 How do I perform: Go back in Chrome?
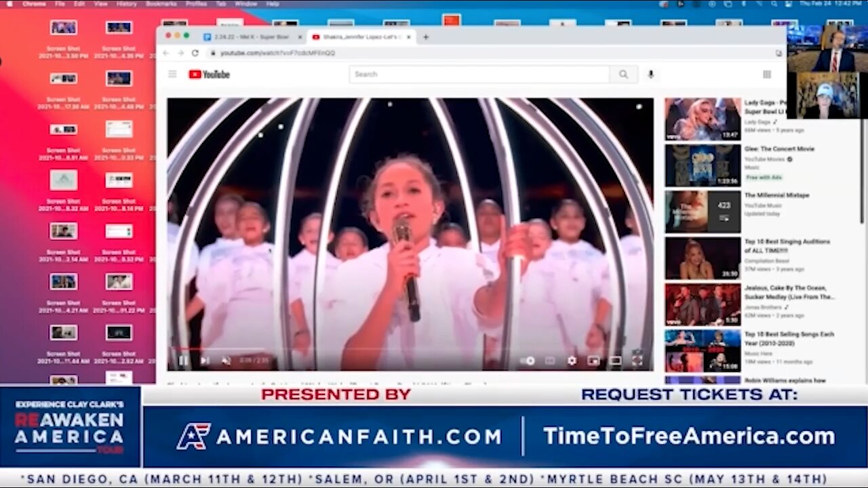(166, 53)
